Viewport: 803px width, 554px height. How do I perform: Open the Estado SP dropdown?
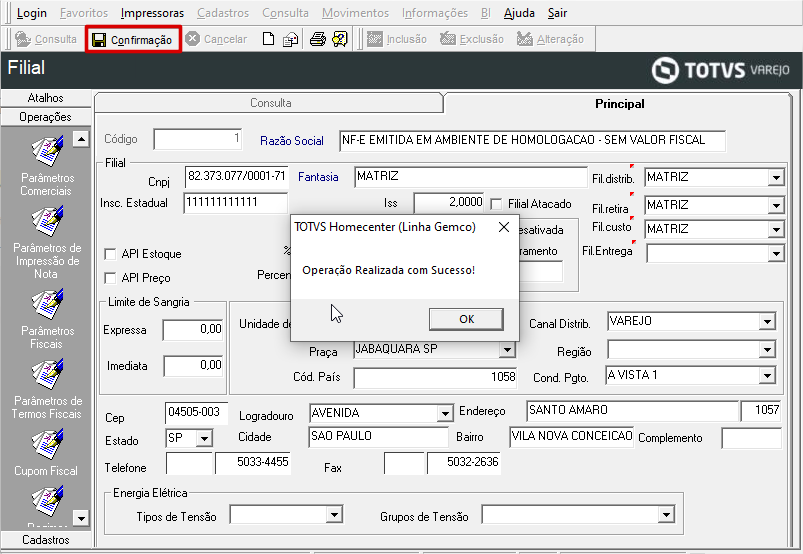coord(204,438)
